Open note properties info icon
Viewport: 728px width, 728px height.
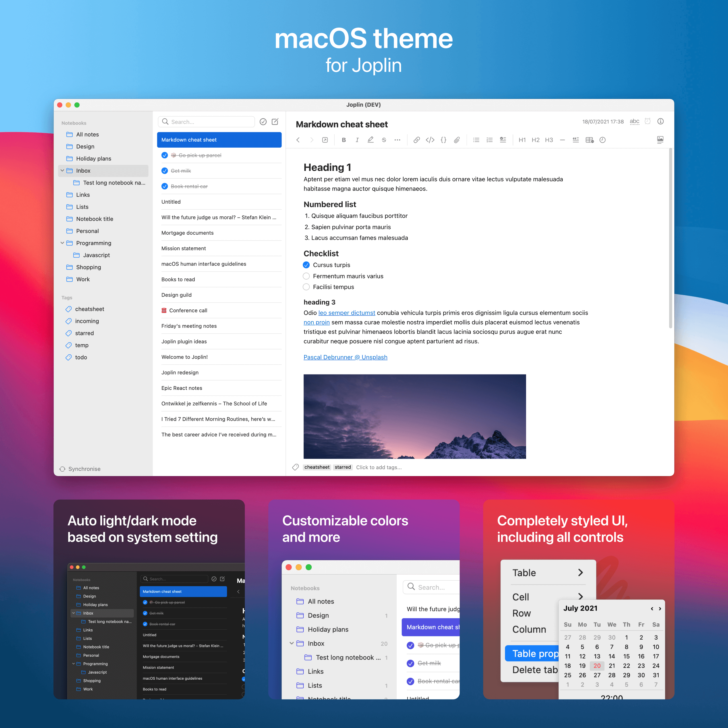pyautogui.click(x=661, y=121)
